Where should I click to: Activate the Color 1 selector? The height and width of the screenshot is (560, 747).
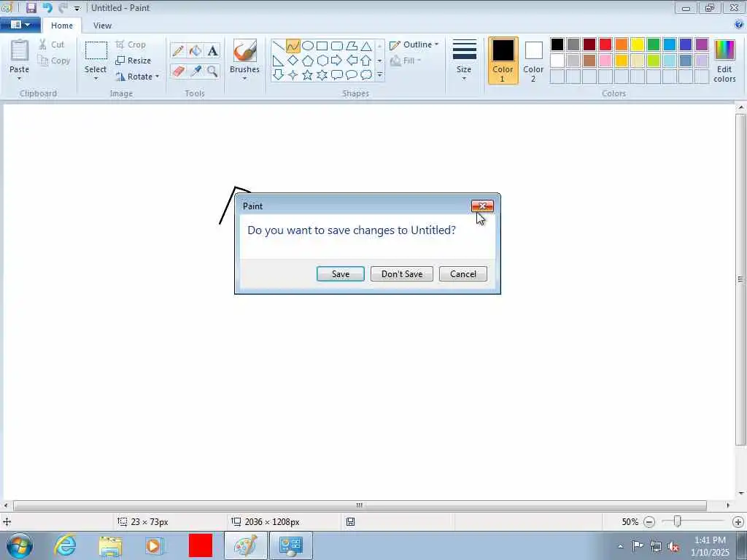(x=503, y=61)
